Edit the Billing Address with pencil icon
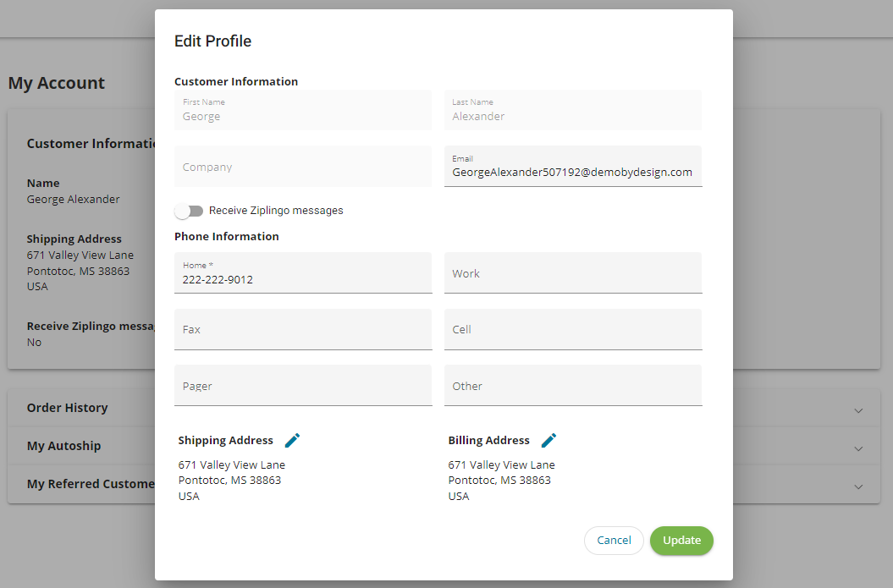This screenshot has height=588, width=893. [x=548, y=440]
